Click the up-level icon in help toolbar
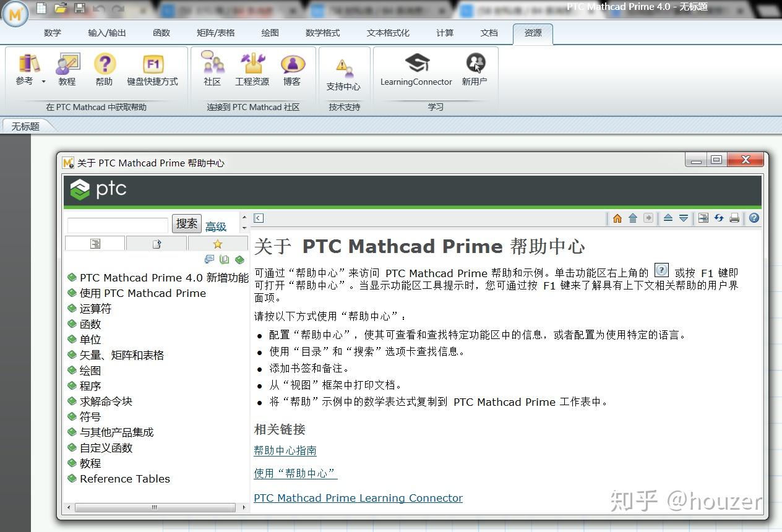 click(633, 218)
